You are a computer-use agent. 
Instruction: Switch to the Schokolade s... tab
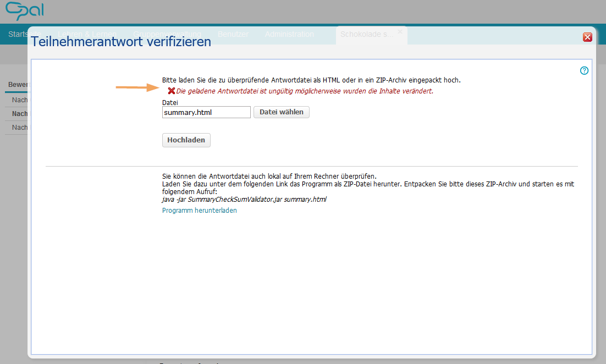tap(366, 35)
